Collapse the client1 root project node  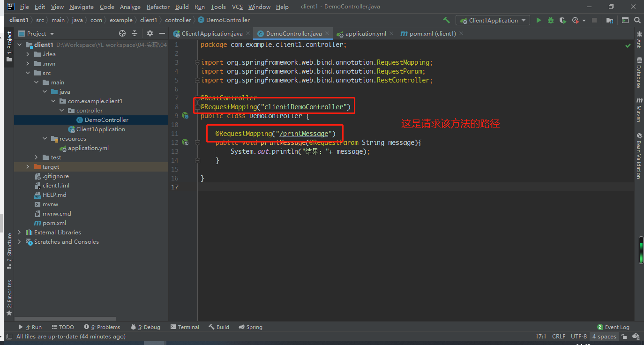coord(20,45)
